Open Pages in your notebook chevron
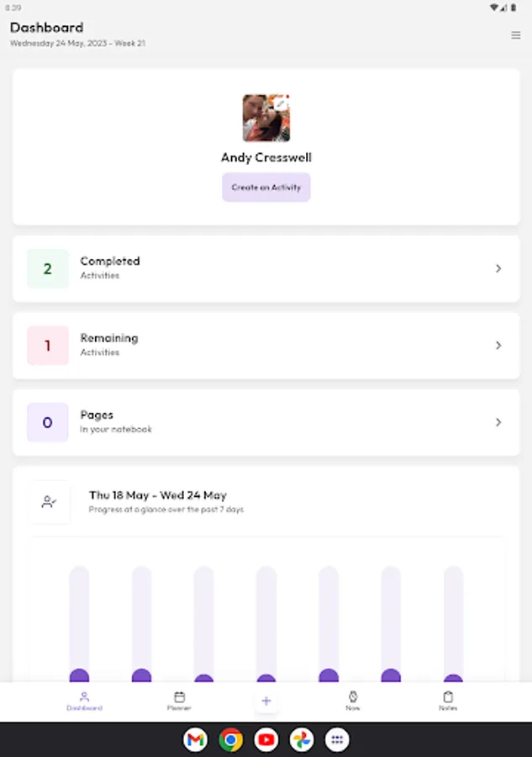The width and height of the screenshot is (532, 757). (498, 422)
